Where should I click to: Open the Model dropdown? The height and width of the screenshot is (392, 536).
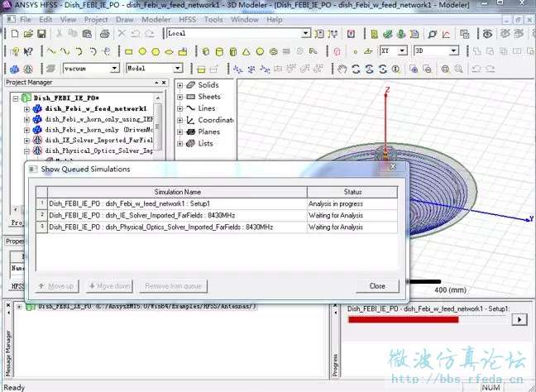tap(178, 69)
